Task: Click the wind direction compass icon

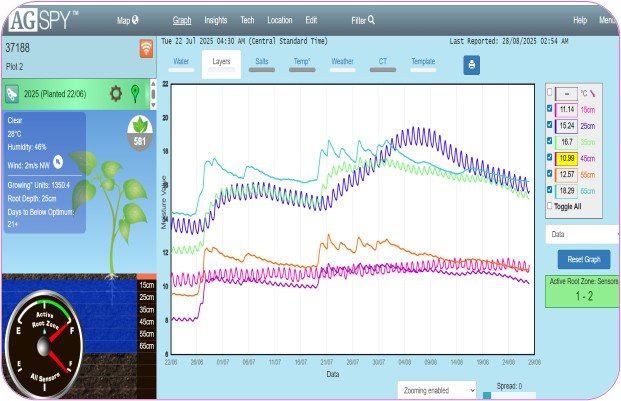Action: (58, 160)
